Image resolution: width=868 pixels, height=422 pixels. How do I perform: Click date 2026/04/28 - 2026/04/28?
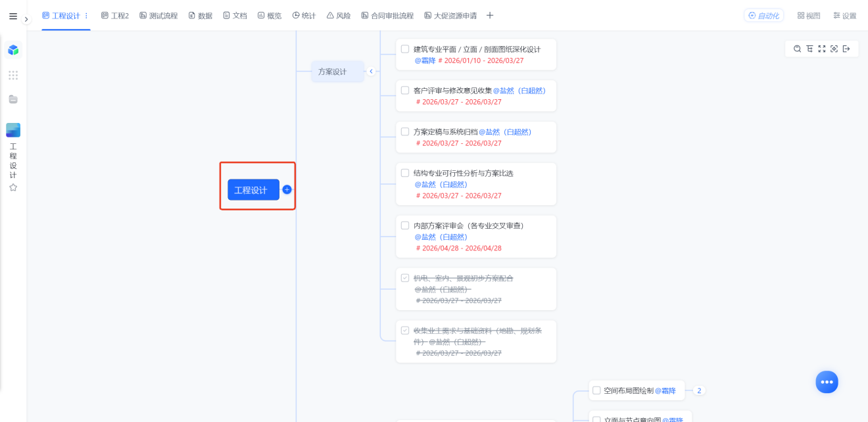pyautogui.click(x=458, y=248)
